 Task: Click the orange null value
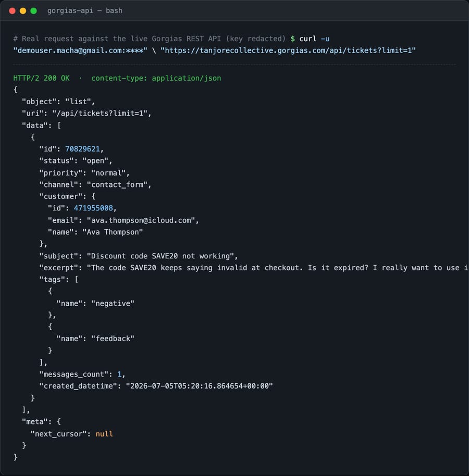point(104,434)
